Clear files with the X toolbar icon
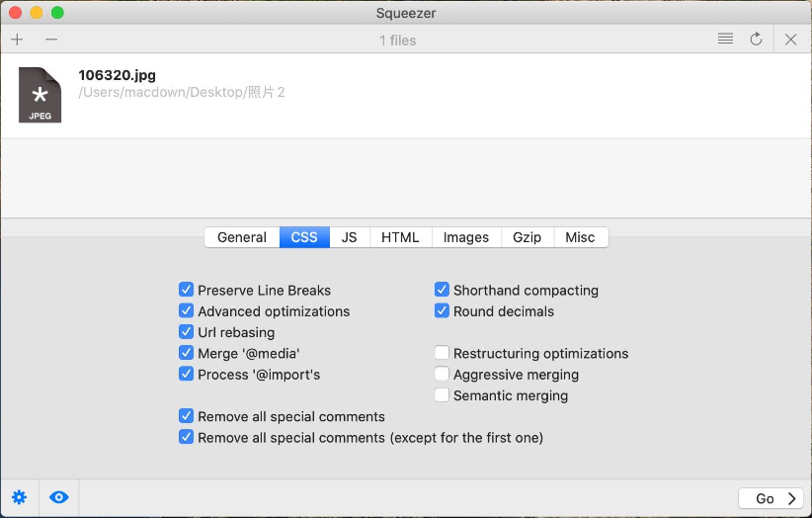Image resolution: width=812 pixels, height=518 pixels. point(791,40)
